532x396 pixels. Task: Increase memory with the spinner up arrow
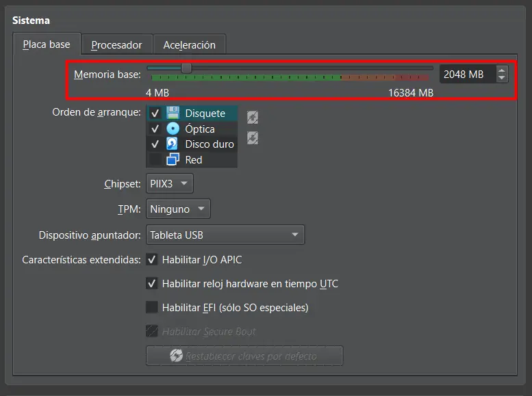click(502, 70)
